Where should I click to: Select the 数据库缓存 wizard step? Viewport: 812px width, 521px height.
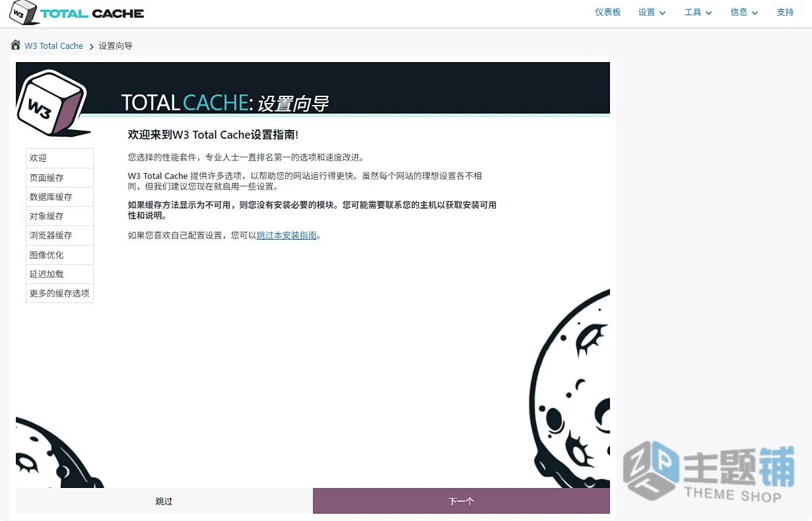59,197
